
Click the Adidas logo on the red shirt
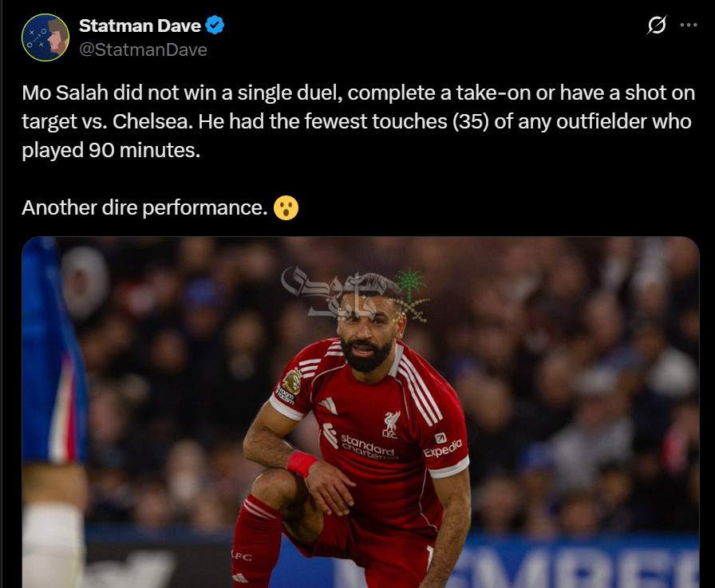point(328,406)
